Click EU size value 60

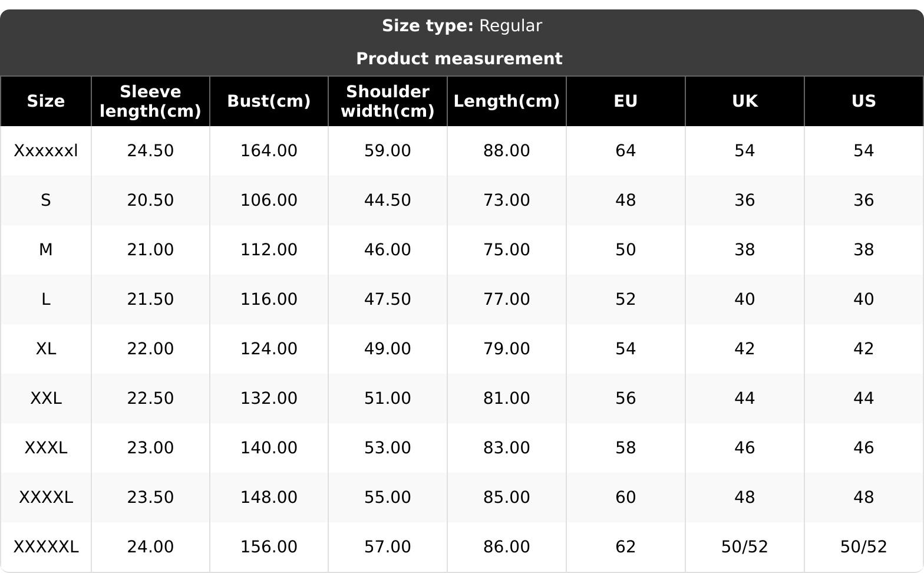[x=625, y=498]
